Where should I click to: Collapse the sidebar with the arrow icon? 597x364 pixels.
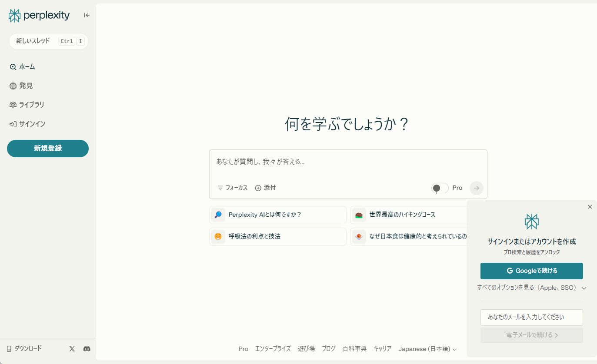(86, 15)
